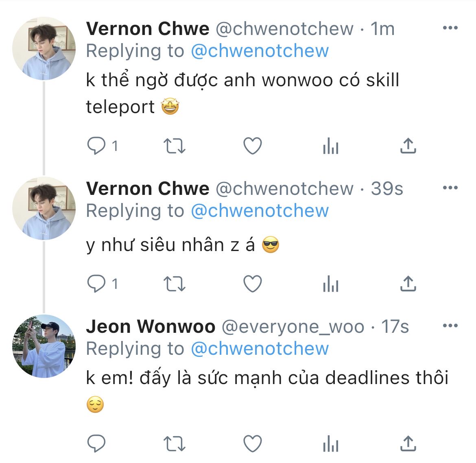The height and width of the screenshot is (463, 476).
Task: Like Jeon Wonwoo's deadlines tweet
Action: (253, 443)
